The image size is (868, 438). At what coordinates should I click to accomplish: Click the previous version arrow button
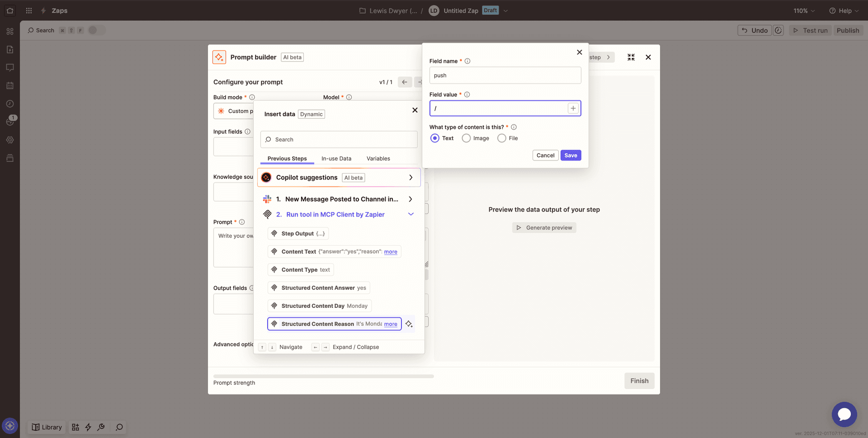tap(404, 82)
